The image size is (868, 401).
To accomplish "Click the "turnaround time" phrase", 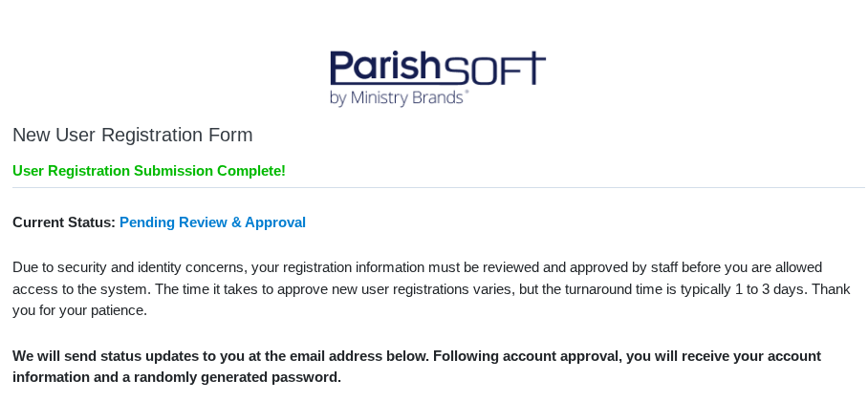I will [592, 289].
